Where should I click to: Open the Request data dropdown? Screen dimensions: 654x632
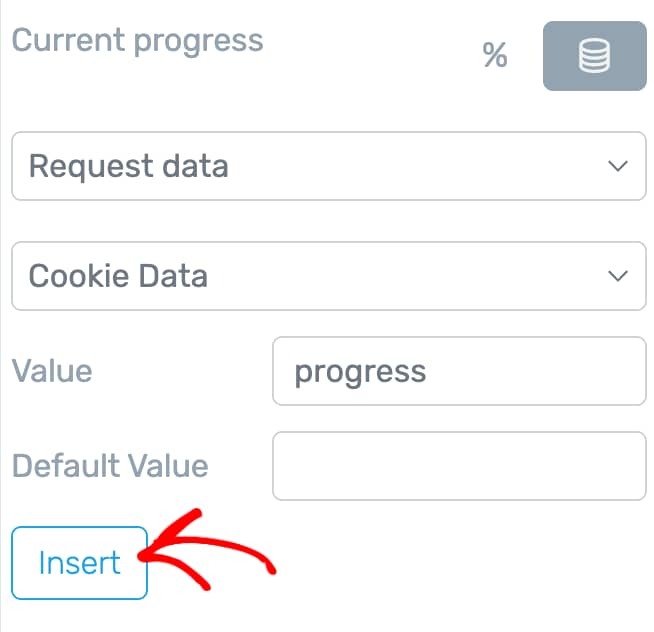[x=329, y=166]
